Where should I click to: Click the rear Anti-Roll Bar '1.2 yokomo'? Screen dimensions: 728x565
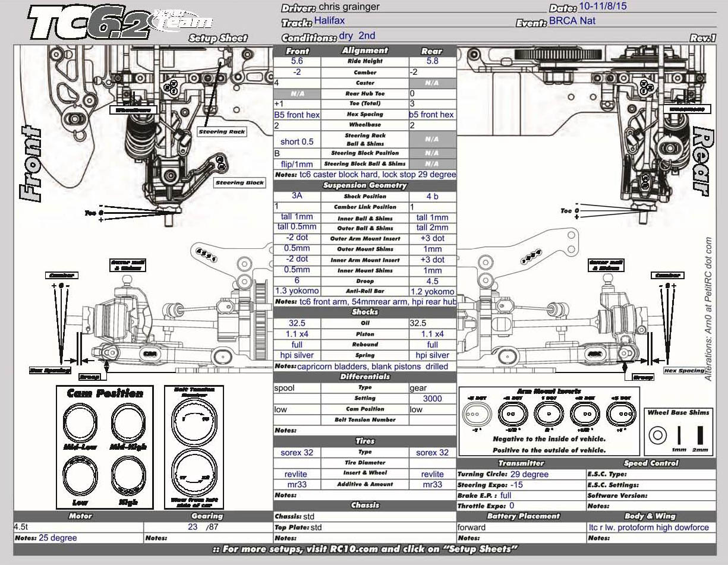pos(433,292)
